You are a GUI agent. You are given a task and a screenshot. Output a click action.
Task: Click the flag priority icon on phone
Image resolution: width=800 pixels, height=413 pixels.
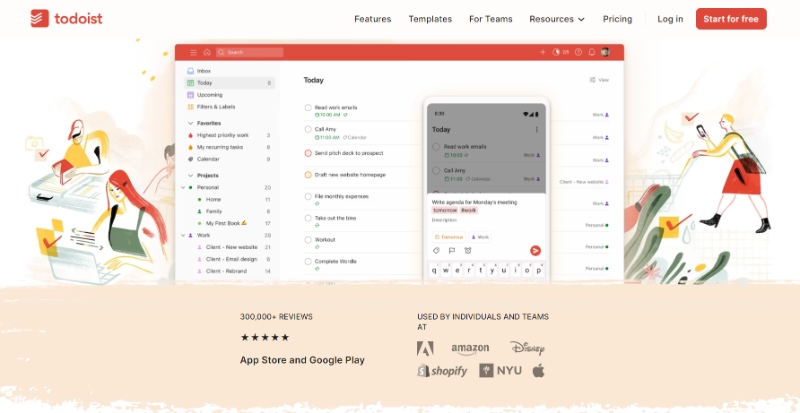click(451, 250)
